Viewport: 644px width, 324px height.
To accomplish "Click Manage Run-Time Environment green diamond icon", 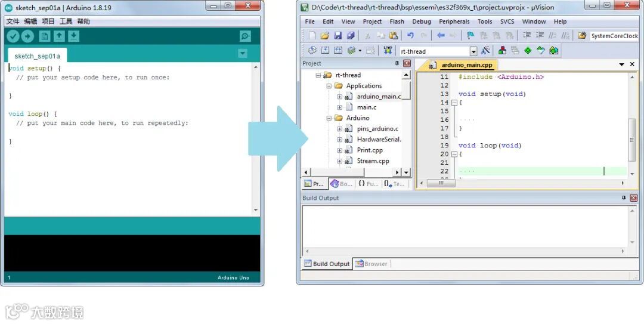I will click(528, 51).
